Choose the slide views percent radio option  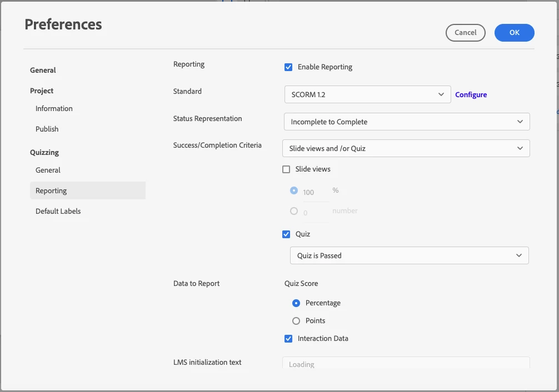[294, 190]
